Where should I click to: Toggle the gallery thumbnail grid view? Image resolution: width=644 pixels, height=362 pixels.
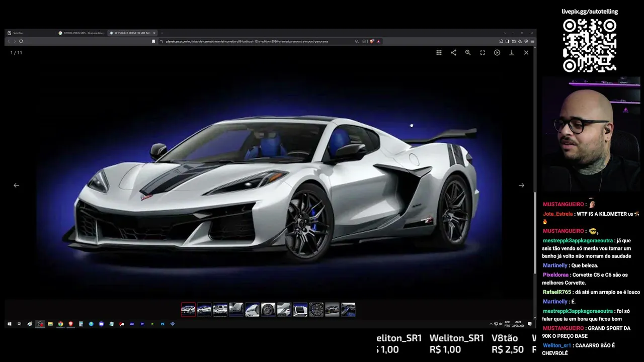click(x=439, y=52)
